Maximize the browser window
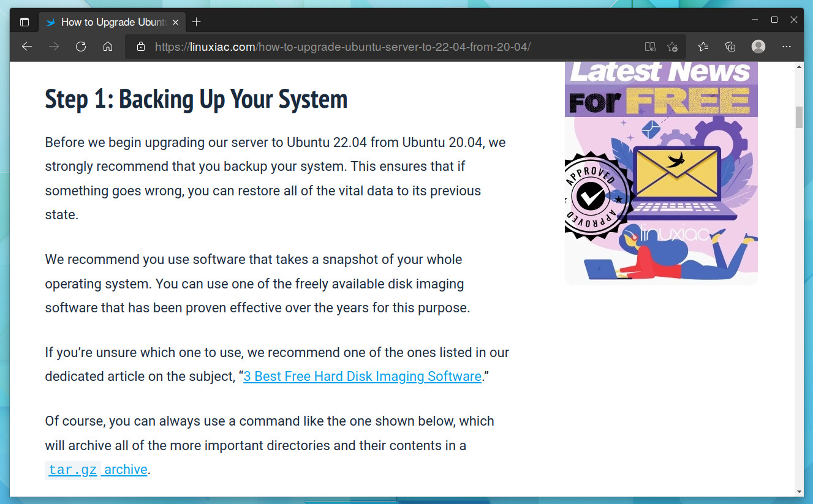The height and width of the screenshot is (504, 813). (x=774, y=20)
